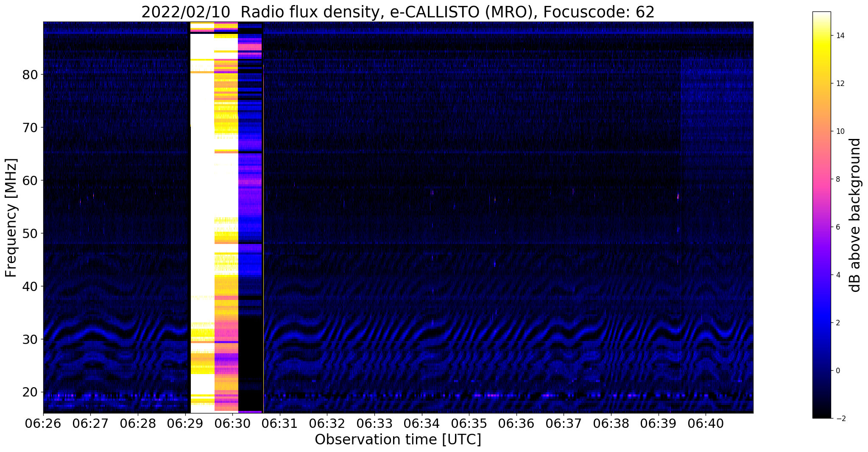Click the white top end of the colorbar
Image resolution: width=868 pixels, height=452 pixels.
(x=821, y=15)
